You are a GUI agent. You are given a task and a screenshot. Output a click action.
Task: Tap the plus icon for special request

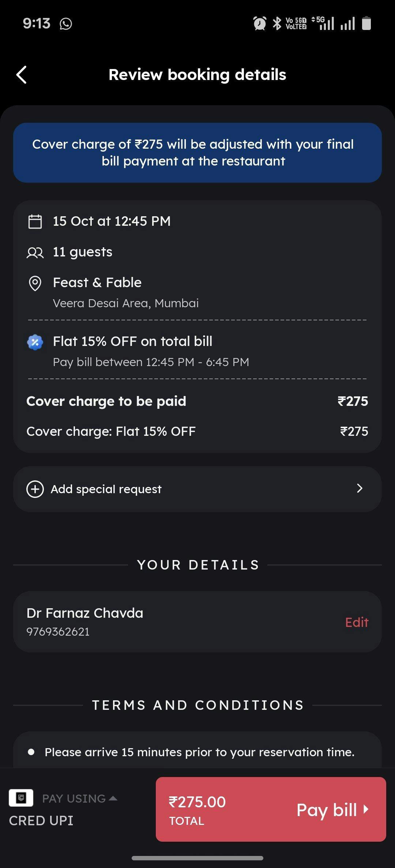pos(35,489)
